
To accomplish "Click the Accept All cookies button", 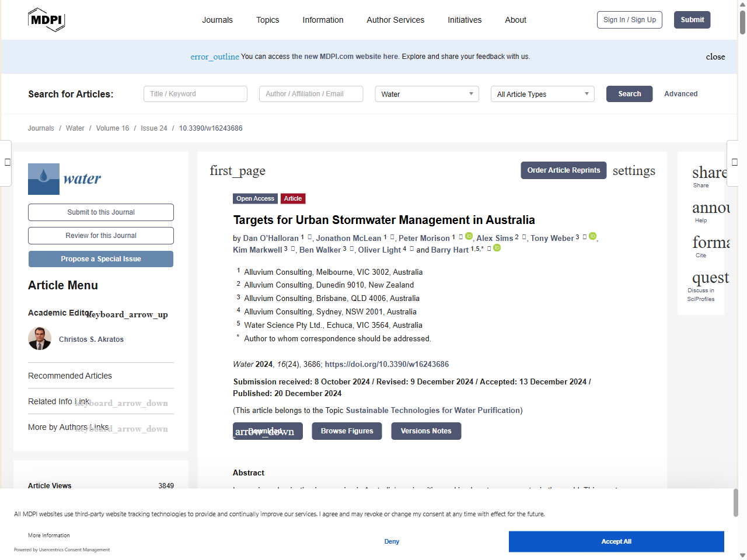I will 616,541.
